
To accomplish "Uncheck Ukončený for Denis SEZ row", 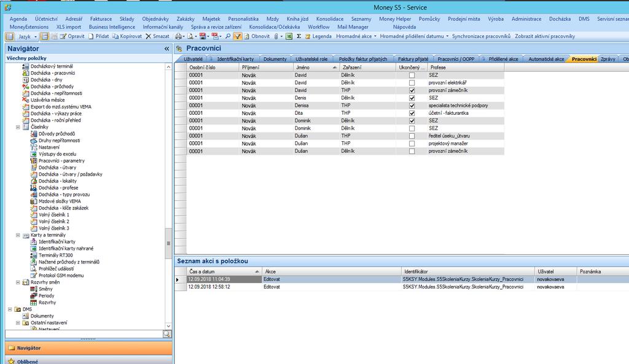I will [412, 98].
